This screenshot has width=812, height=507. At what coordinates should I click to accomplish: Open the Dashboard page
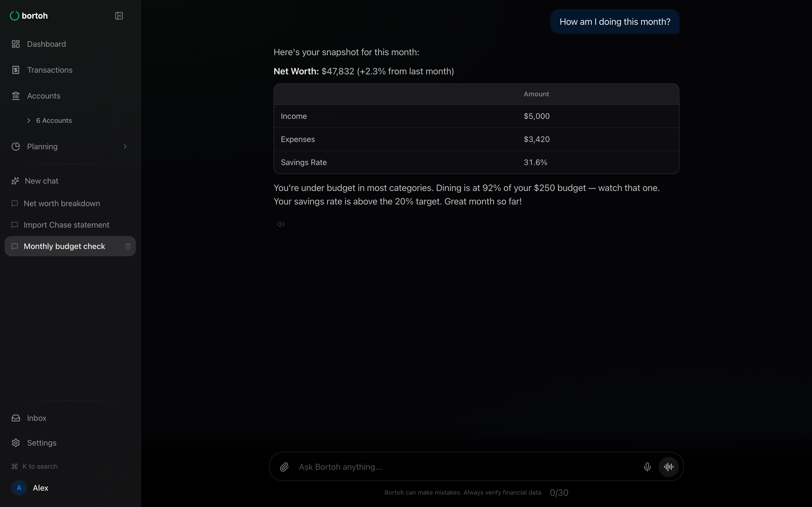click(46, 44)
